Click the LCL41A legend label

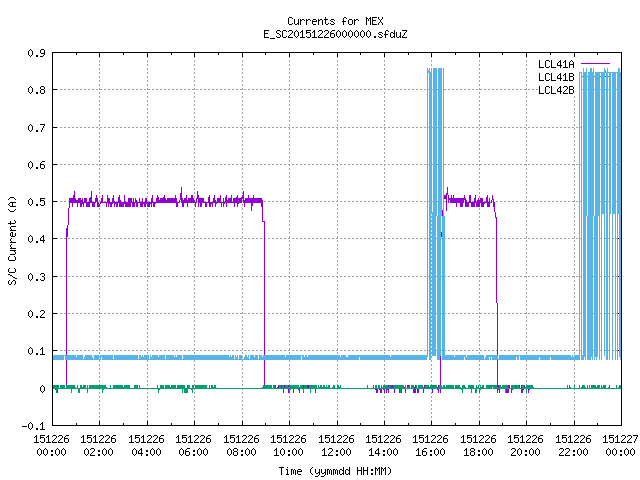pos(556,64)
